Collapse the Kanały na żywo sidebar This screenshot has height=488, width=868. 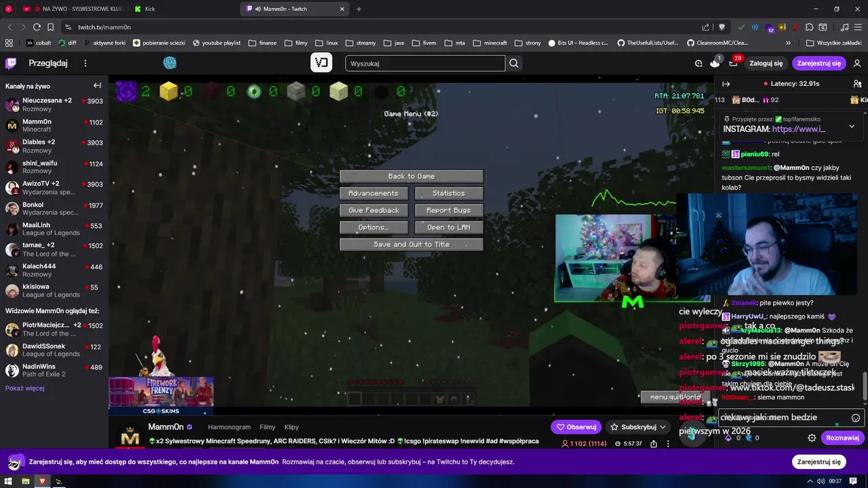(x=97, y=86)
